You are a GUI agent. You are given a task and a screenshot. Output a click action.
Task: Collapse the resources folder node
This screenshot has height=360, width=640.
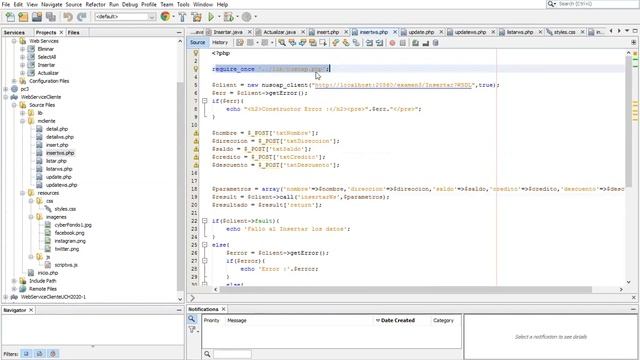[x=22, y=193]
